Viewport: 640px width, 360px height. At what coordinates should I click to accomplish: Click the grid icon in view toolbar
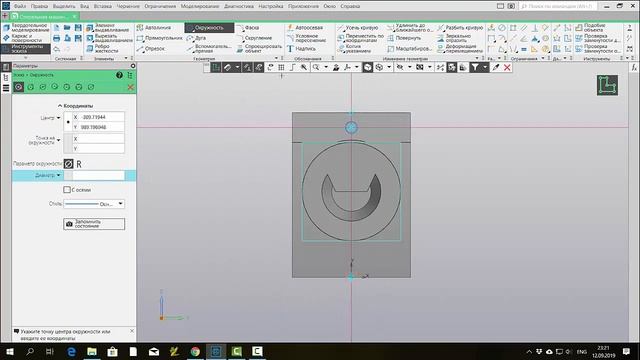point(281,67)
